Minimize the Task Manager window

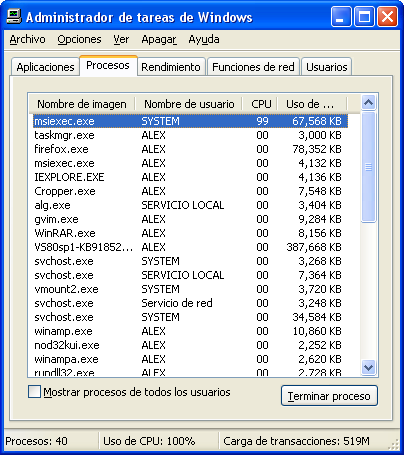point(341,16)
